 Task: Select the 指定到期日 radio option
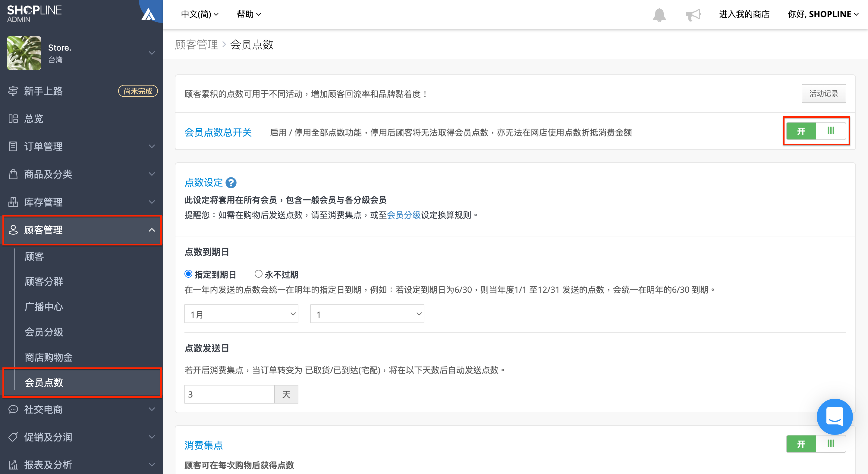coord(188,274)
